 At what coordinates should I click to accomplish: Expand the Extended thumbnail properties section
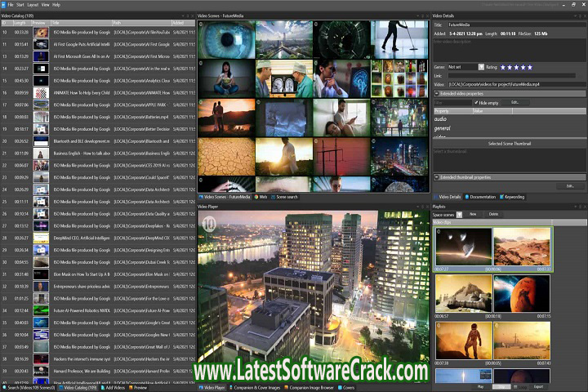pos(436,176)
